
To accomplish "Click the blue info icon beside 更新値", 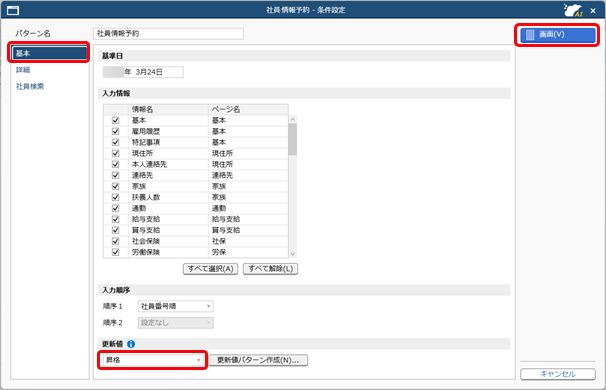I will point(131,344).
